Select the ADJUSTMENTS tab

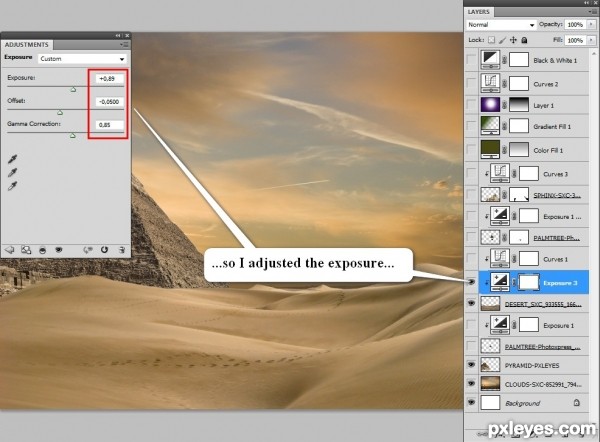point(26,45)
